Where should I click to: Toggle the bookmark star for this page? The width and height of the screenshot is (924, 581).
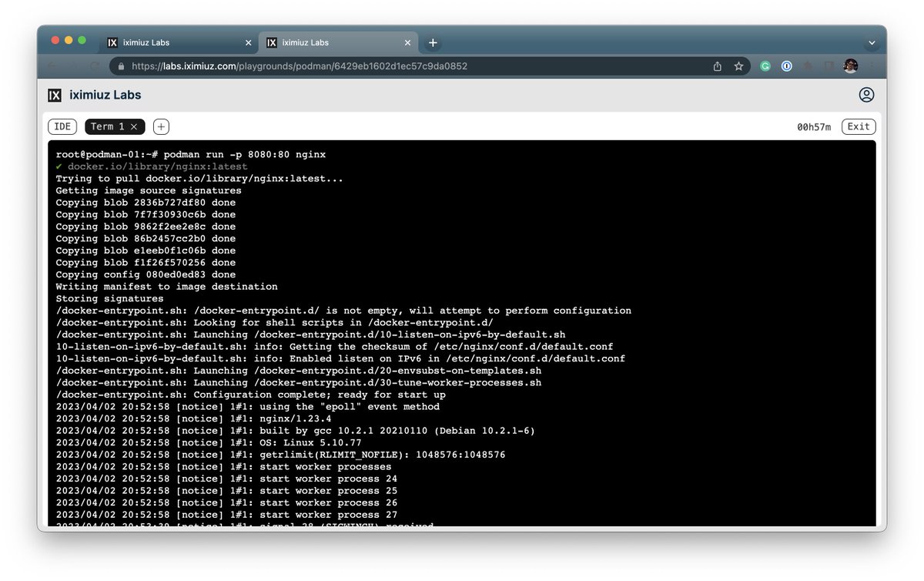pyautogui.click(x=738, y=66)
